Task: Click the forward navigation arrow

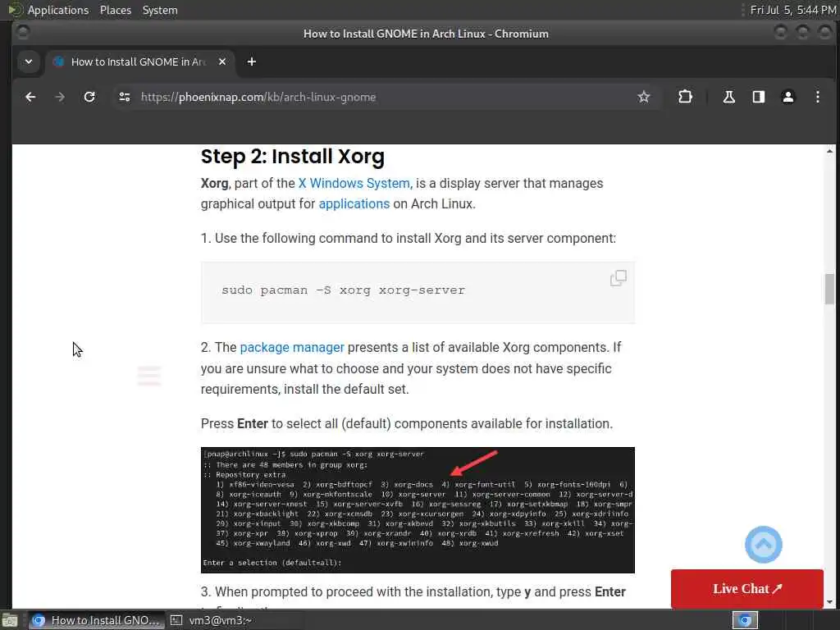Action: tap(60, 97)
